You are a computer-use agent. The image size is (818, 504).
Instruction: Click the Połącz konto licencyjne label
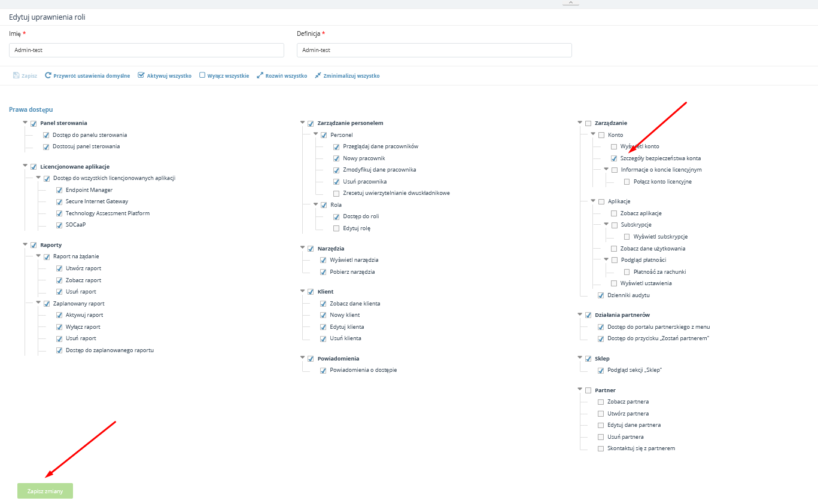662,182
